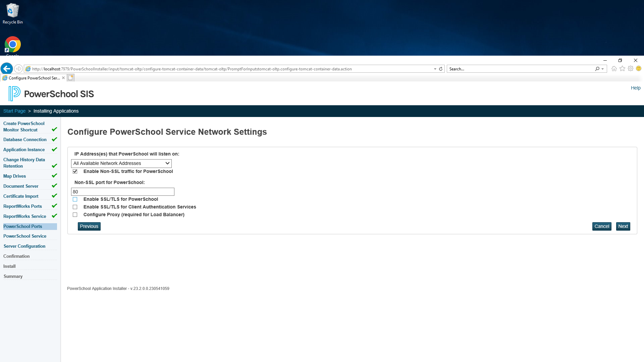Refresh the page using the reload icon
This screenshot has width=644, height=362.
tap(441, 69)
